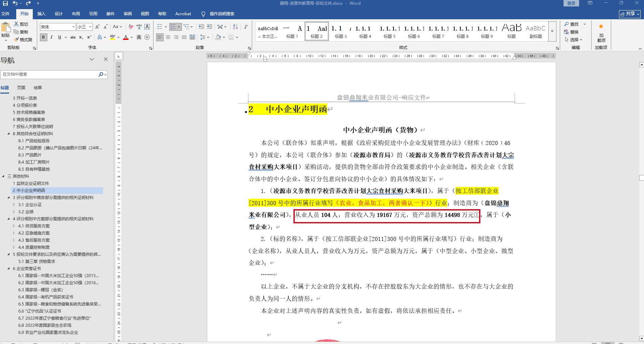The width and height of the screenshot is (644, 344).
Task: Toggle left text alignment
Action: pyautogui.click(x=160, y=37)
